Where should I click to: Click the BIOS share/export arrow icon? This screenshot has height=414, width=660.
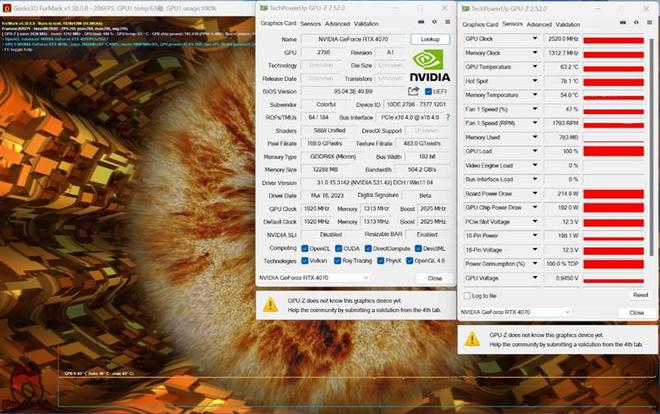[413, 91]
